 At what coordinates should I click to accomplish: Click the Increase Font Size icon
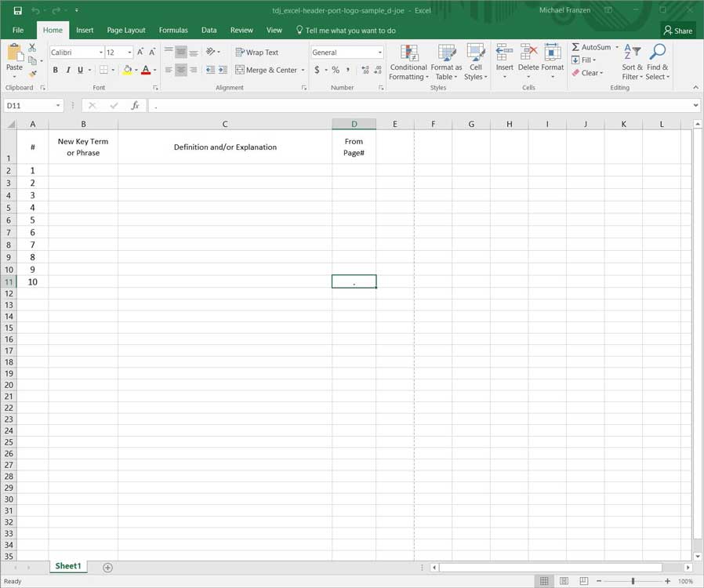coord(140,53)
